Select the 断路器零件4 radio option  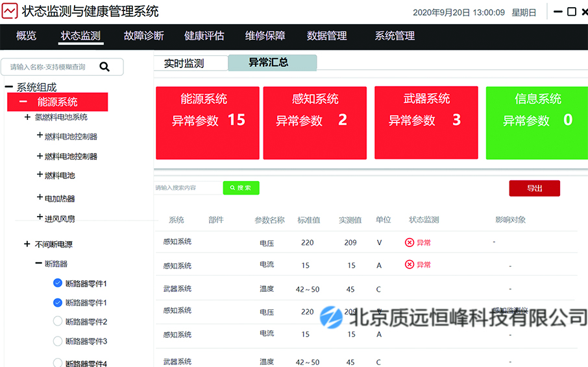(57, 362)
